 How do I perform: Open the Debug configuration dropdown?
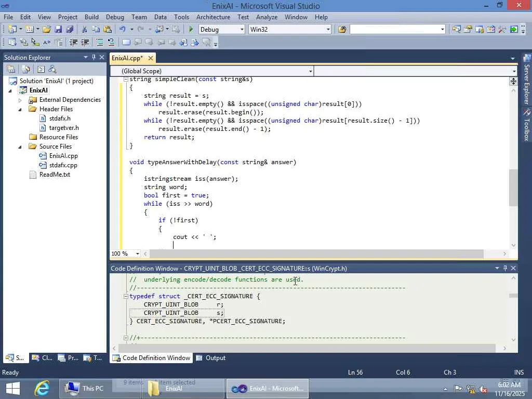pos(242,30)
